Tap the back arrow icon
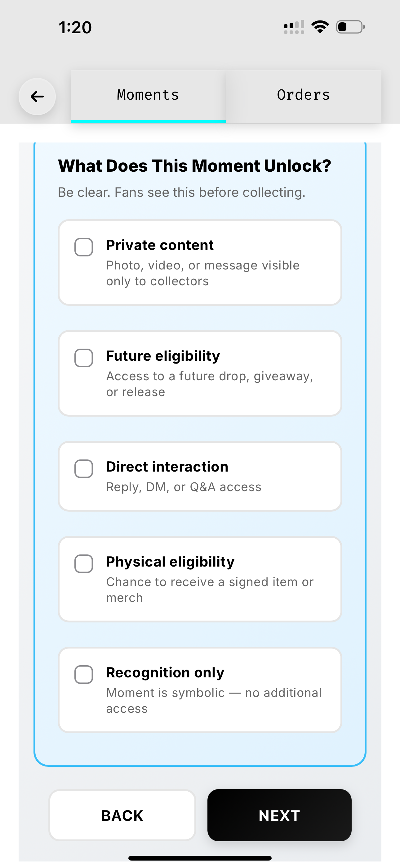400x868 pixels. [37, 97]
